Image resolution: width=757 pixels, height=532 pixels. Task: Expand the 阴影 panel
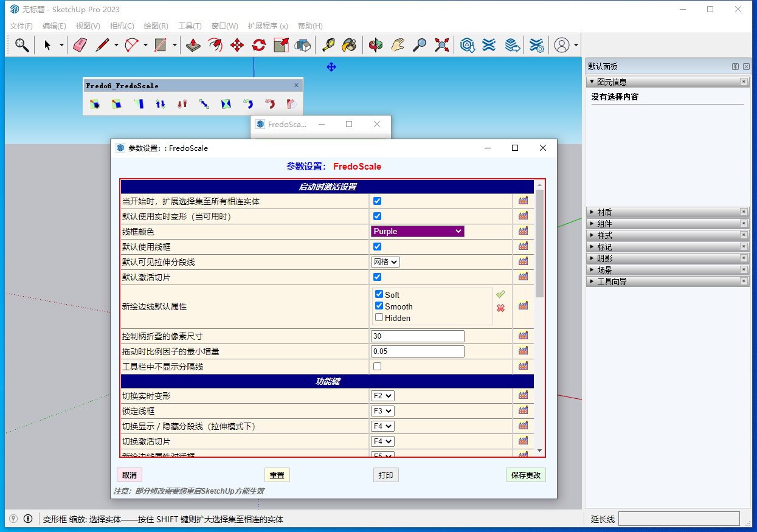(x=668, y=258)
